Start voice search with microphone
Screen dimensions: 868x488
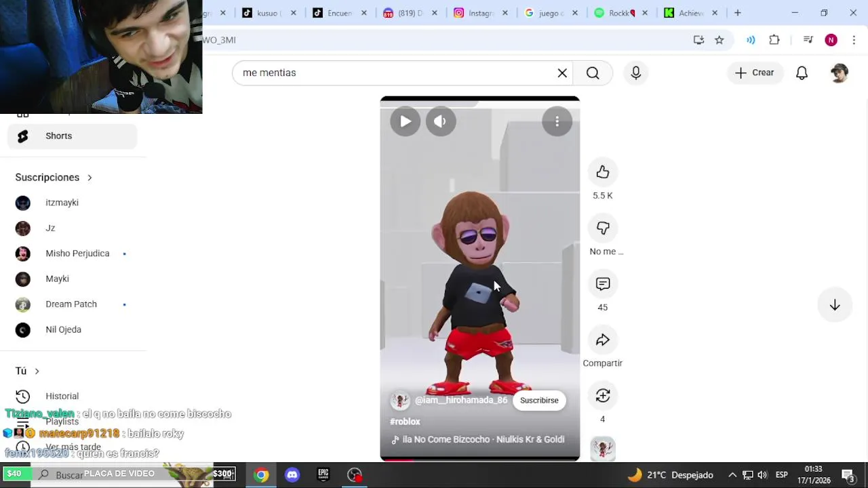635,73
